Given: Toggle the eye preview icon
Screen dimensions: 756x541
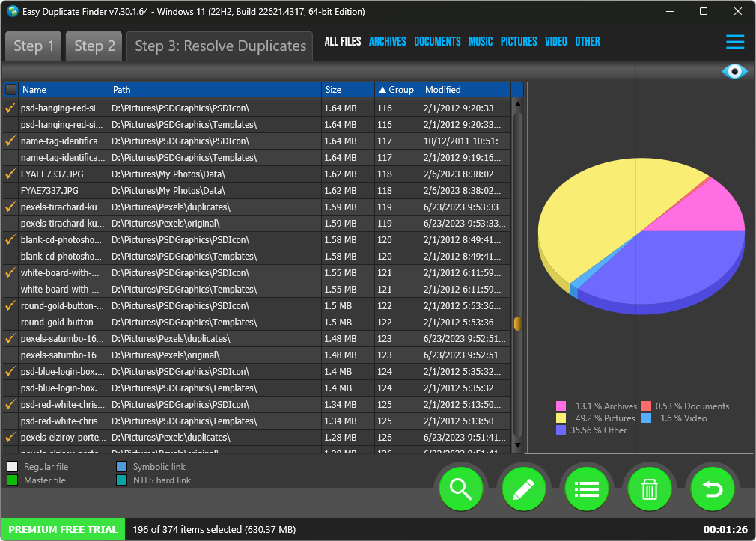Looking at the screenshot, I should coord(734,72).
